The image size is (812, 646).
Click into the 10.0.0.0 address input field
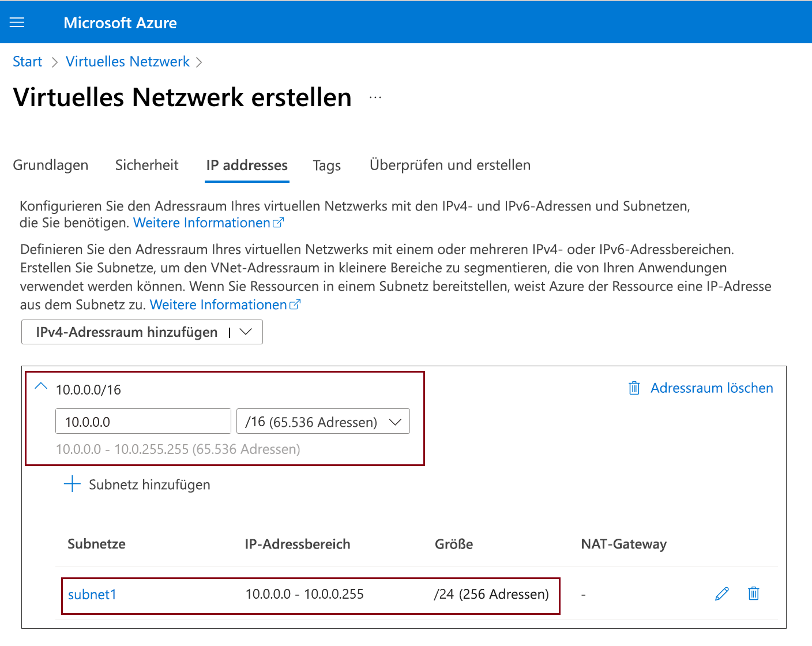[x=142, y=421]
